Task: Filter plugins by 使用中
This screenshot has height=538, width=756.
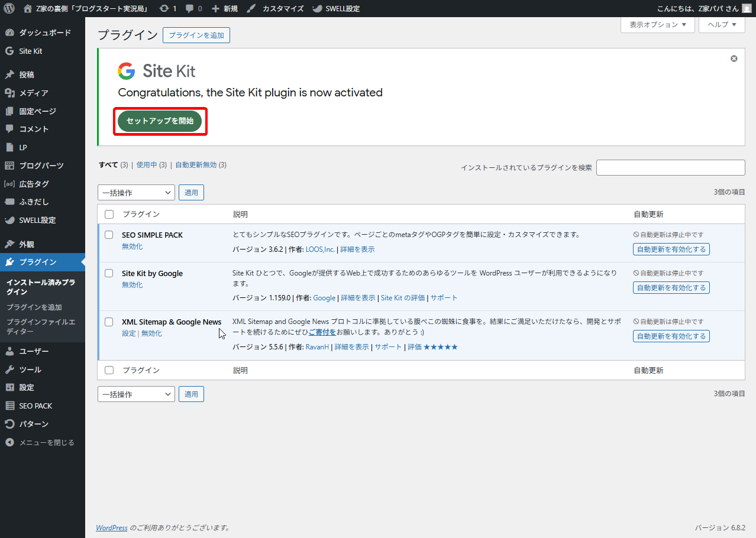Action: click(x=147, y=165)
